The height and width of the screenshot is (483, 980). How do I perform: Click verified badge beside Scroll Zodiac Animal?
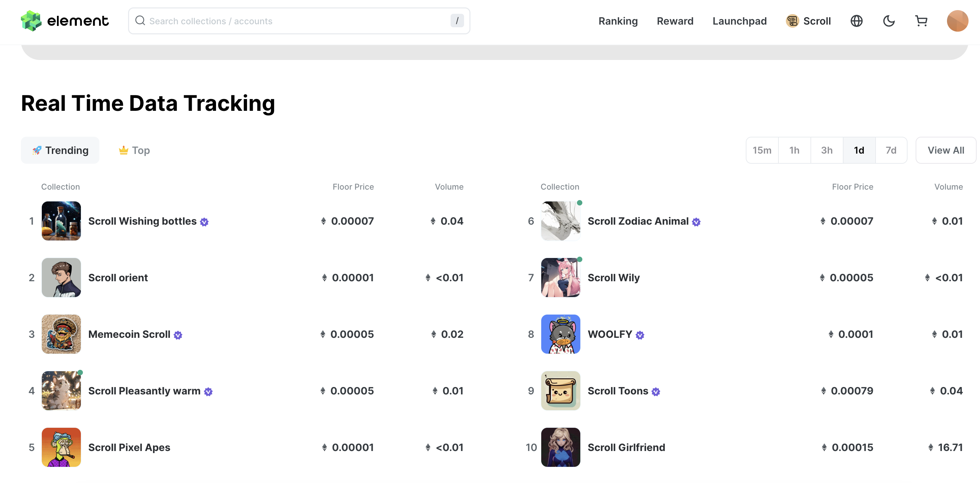tap(696, 222)
